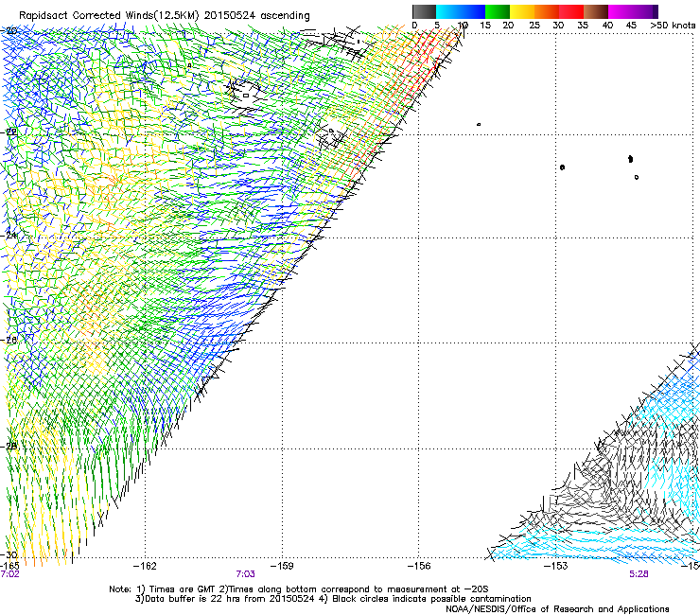Screen dimensions: 700x615
Task: Click the legend tick label '40'
Action: (x=607, y=26)
